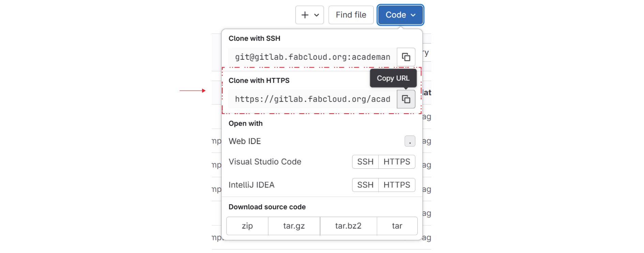
Task: Click the plus icon in toolbar
Action: [305, 15]
